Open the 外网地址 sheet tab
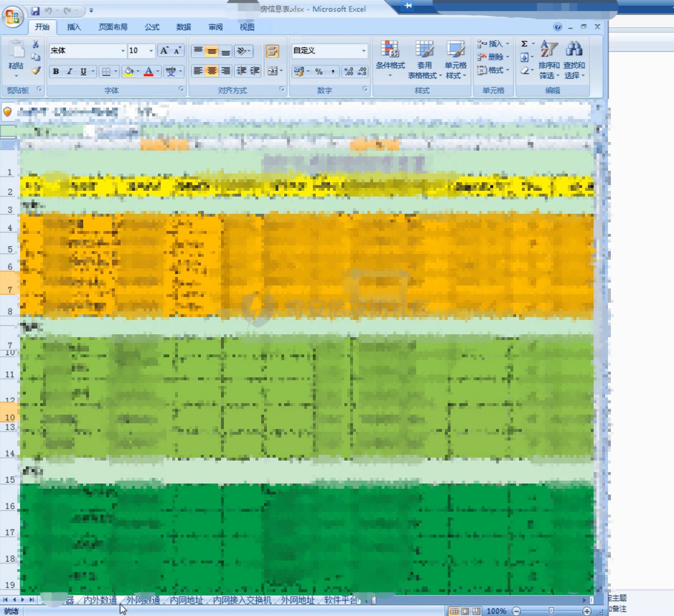The image size is (674, 616). point(298,600)
